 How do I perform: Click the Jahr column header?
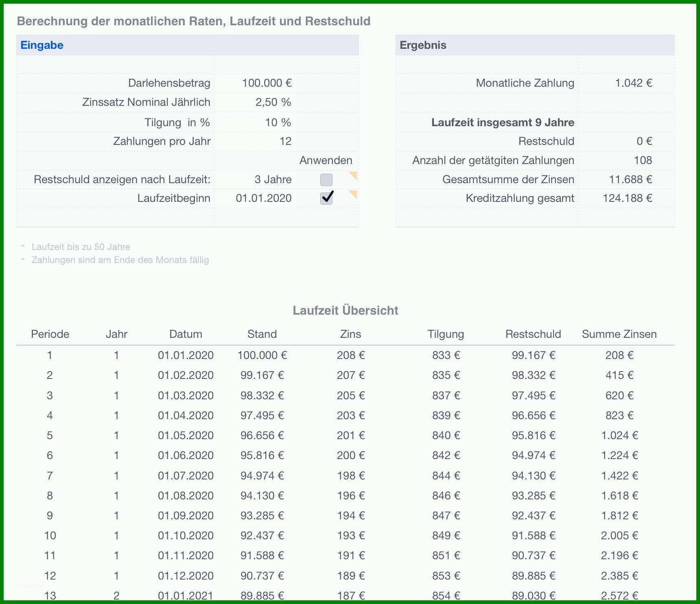tap(116, 334)
